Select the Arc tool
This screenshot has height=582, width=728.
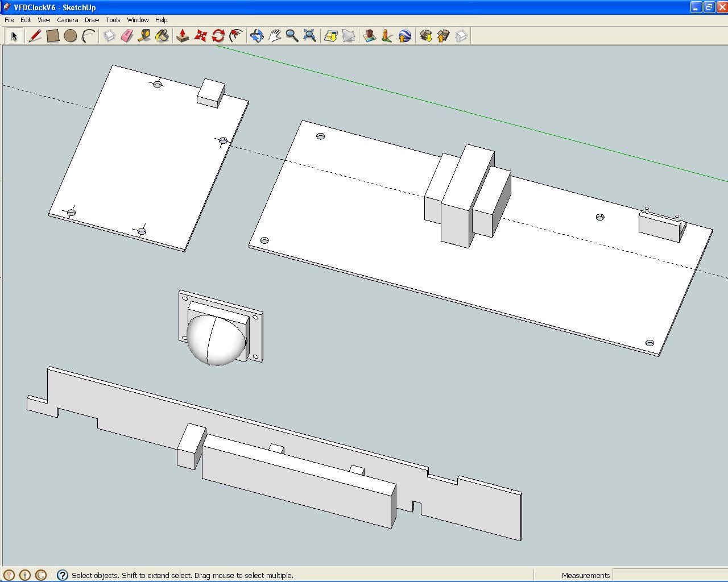point(88,36)
